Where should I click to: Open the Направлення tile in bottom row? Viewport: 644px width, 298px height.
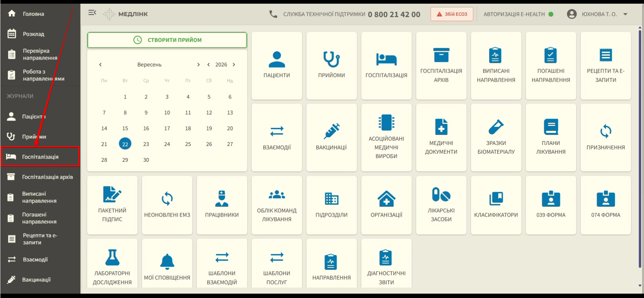click(332, 264)
